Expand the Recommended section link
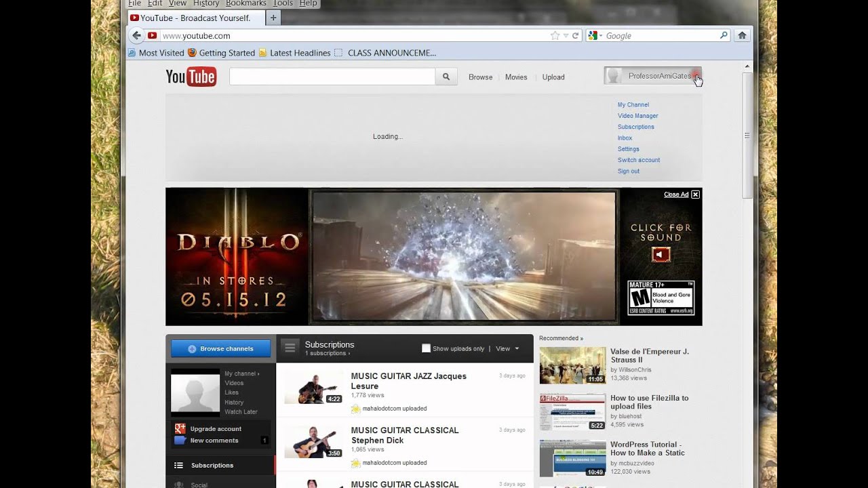 pyautogui.click(x=561, y=338)
